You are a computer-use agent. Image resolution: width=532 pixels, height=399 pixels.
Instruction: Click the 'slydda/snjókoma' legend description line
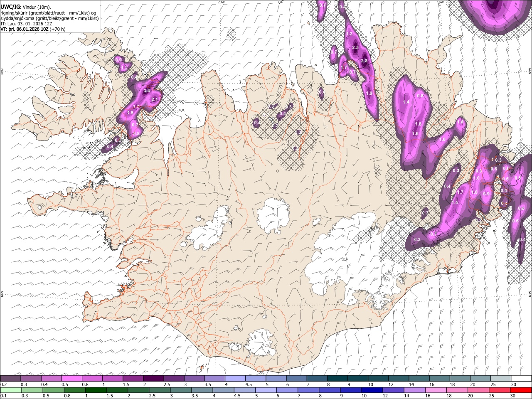[49, 18]
